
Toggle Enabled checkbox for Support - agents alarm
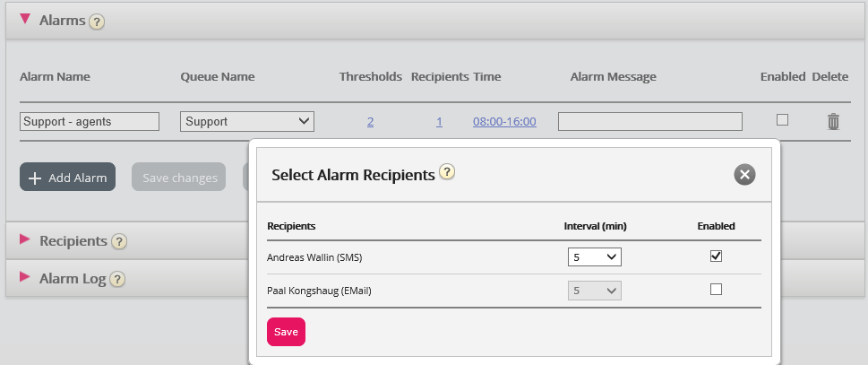pos(782,119)
